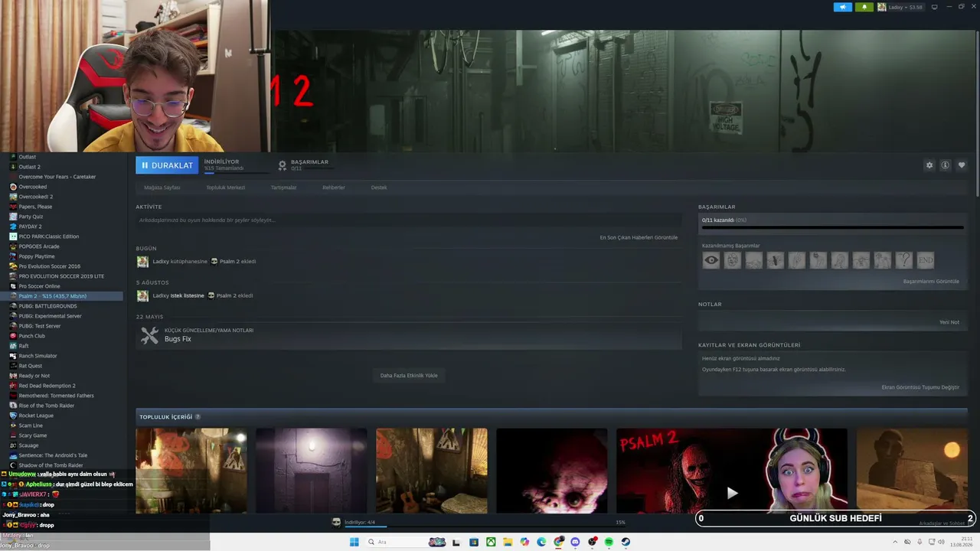This screenshot has width=980, height=551.
Task: Open En Son Çıkan Haberleri Görüntüle link
Action: coord(639,237)
